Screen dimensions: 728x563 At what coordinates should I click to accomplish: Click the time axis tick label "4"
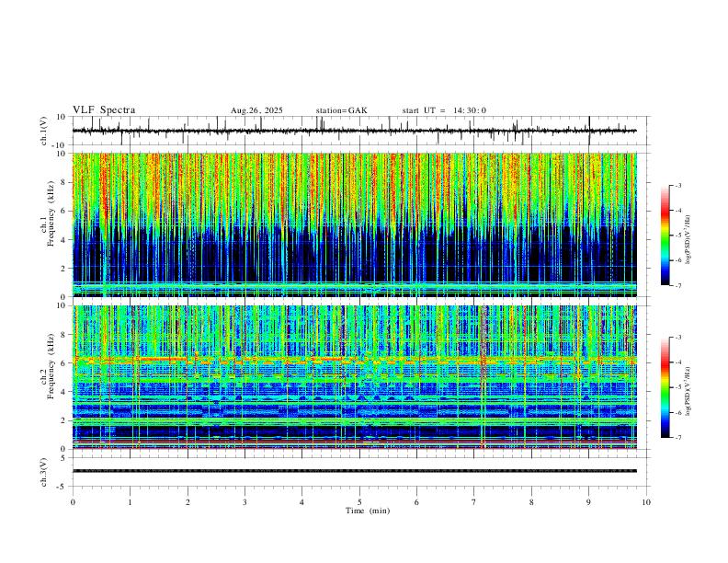(x=301, y=502)
